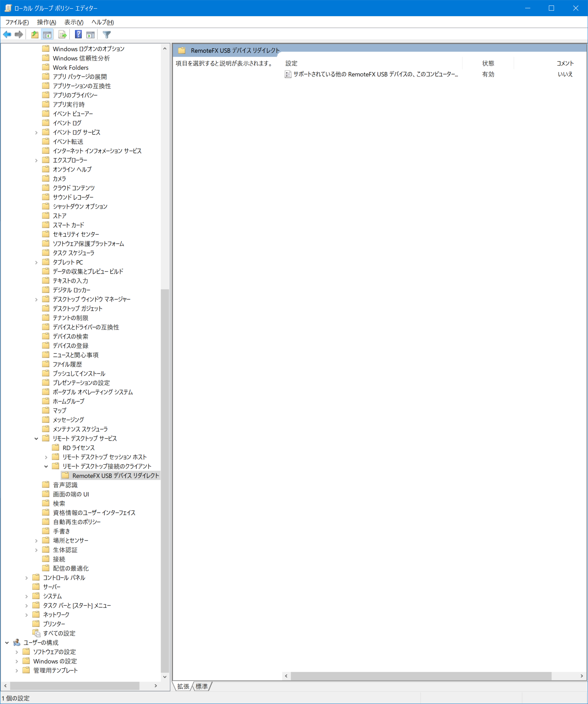
Task: Click the tree pane vertical scrollbar thumb
Action: click(165, 481)
